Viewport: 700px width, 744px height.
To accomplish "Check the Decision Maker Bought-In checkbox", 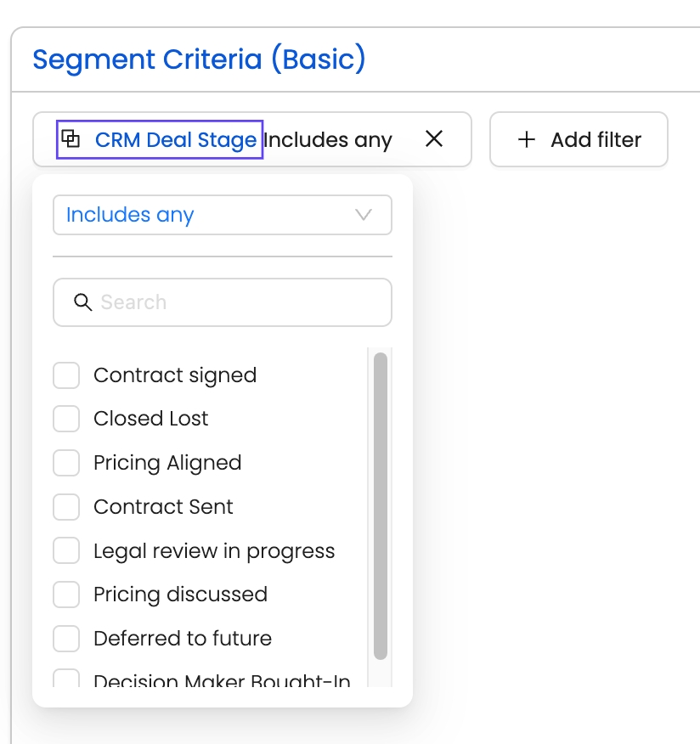I will pos(66,679).
